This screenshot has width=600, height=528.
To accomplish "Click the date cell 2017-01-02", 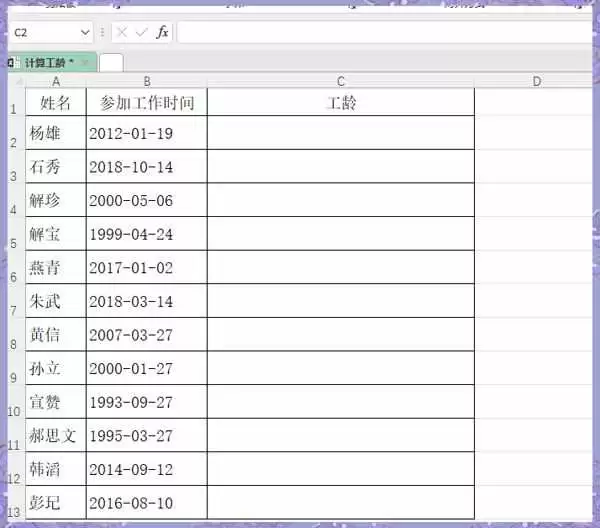I will [147, 267].
